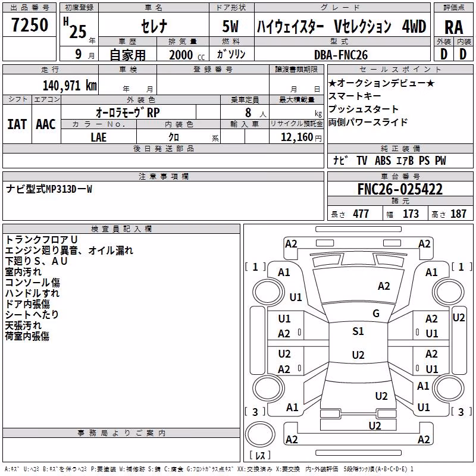
Task: Click inspector note "コンソール傷"
Action: [32, 283]
